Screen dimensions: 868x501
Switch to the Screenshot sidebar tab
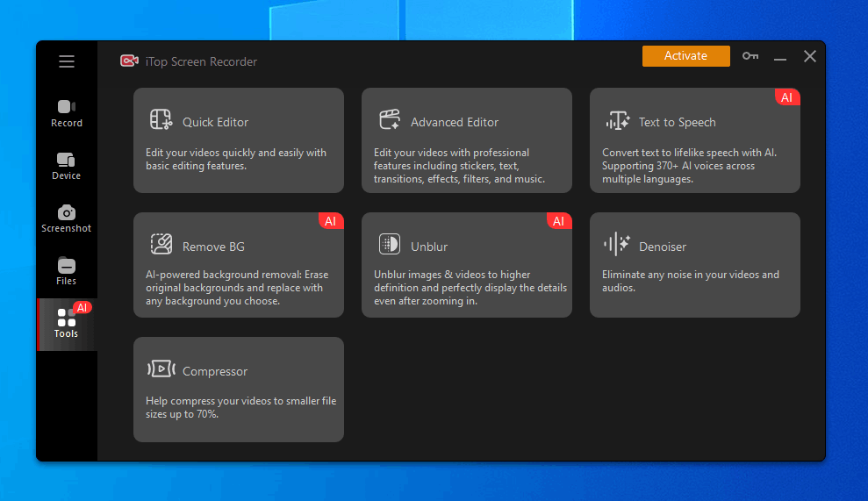tap(67, 218)
